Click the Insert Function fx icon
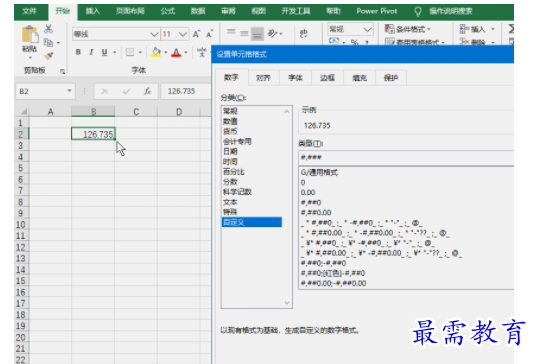The width and height of the screenshot is (534, 364). click(x=147, y=91)
